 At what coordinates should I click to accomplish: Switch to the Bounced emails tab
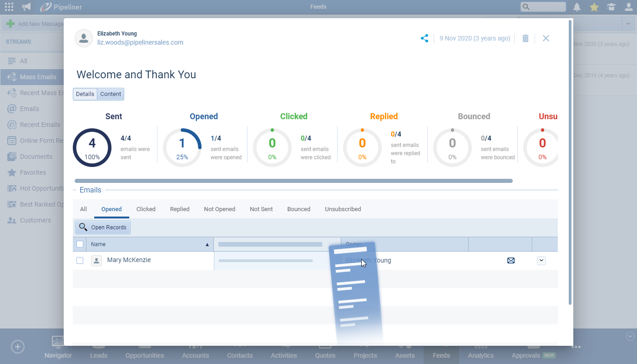[x=298, y=209]
